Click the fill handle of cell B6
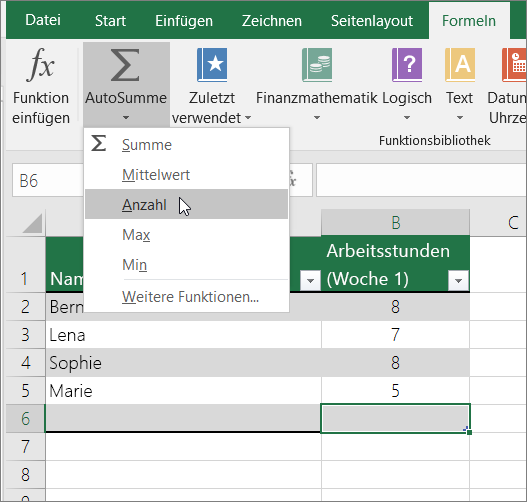527x502 pixels. click(469, 432)
